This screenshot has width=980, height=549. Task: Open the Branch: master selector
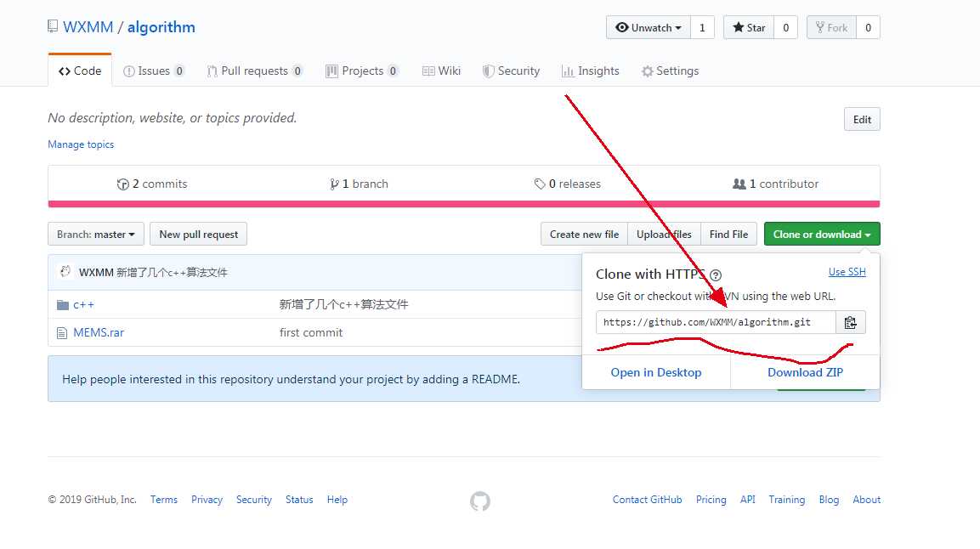point(96,235)
